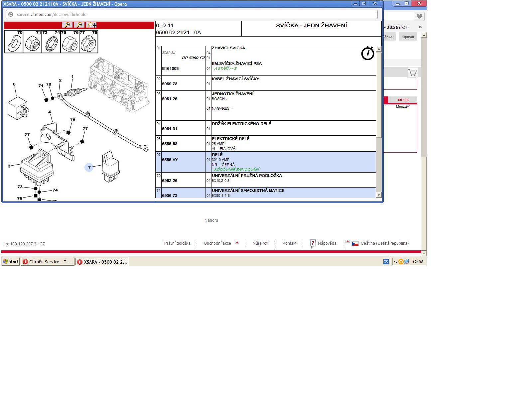Activate the pan magnifier tool
This screenshot has width=532, height=399.
click(91, 25)
